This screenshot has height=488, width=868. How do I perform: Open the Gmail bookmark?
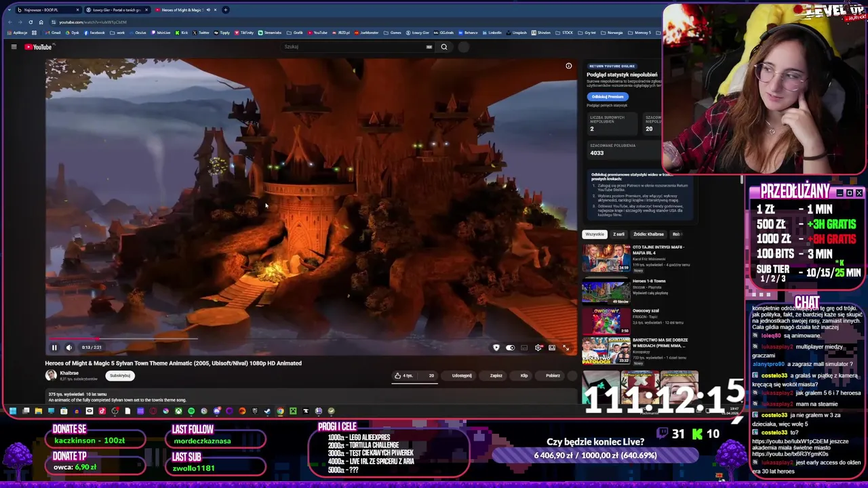(53, 33)
